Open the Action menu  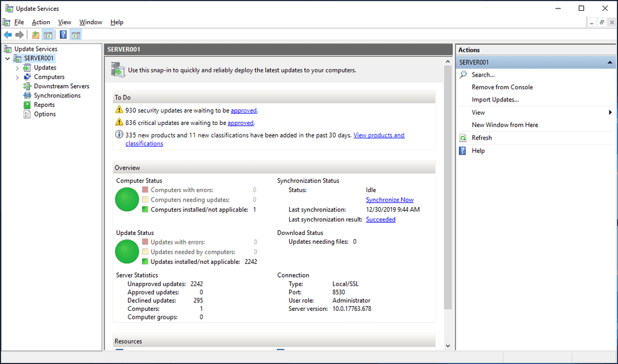click(40, 22)
